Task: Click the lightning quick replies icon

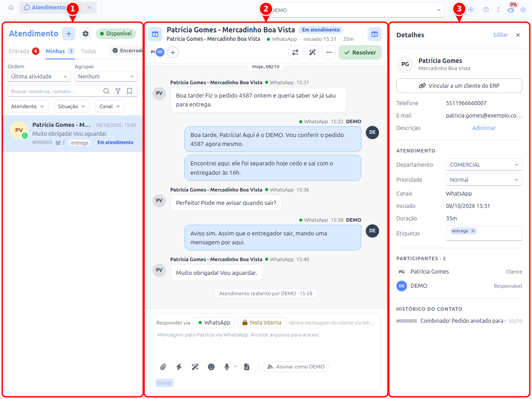Action: click(x=179, y=367)
